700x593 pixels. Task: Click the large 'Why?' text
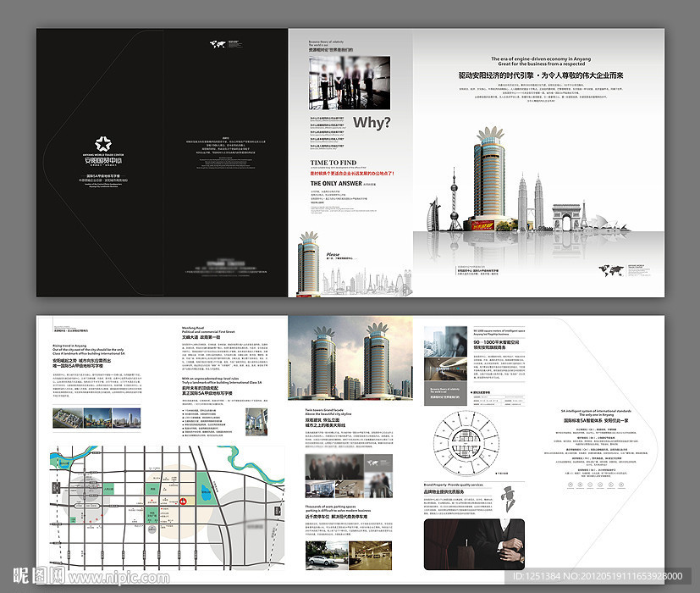[372, 123]
